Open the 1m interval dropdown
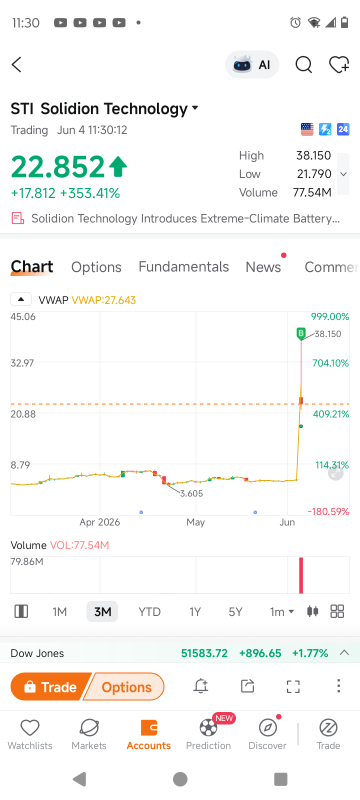The height and width of the screenshot is (800, 360). point(281,612)
